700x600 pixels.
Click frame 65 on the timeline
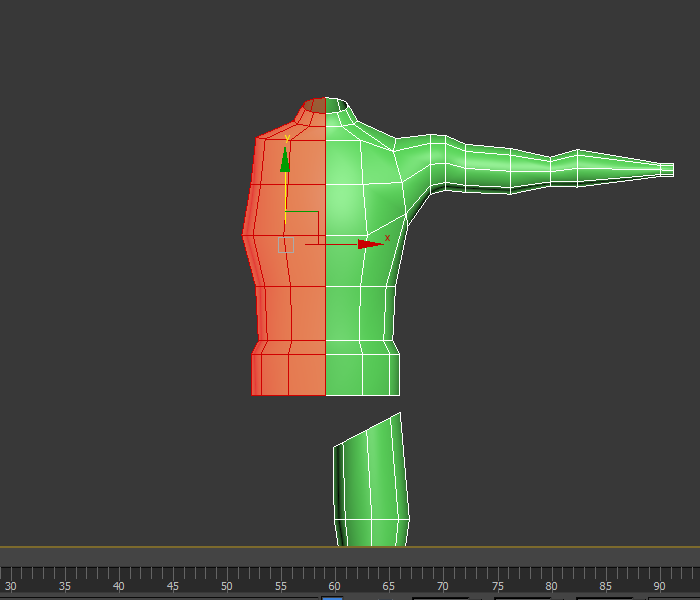coord(388,586)
